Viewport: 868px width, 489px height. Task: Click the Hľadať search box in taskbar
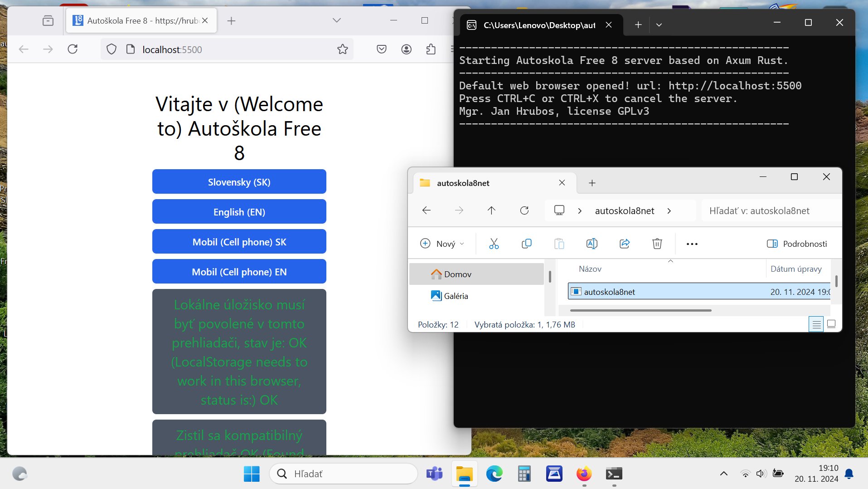tap(343, 474)
